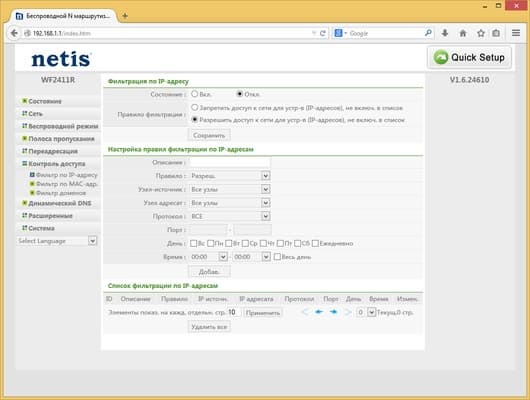Screen dimensions: 530x400
Task: Check the Вт day checkbox
Action: 228,243
